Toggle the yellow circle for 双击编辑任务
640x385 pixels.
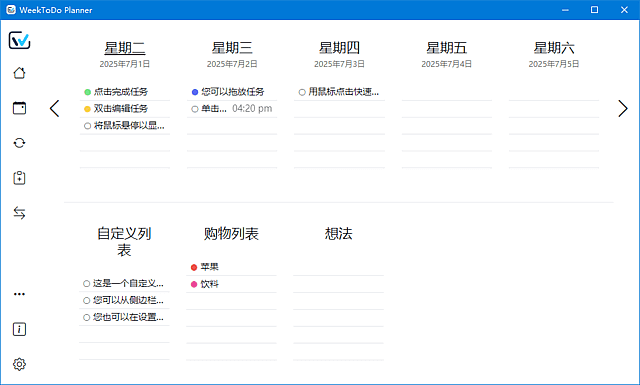[87, 109]
